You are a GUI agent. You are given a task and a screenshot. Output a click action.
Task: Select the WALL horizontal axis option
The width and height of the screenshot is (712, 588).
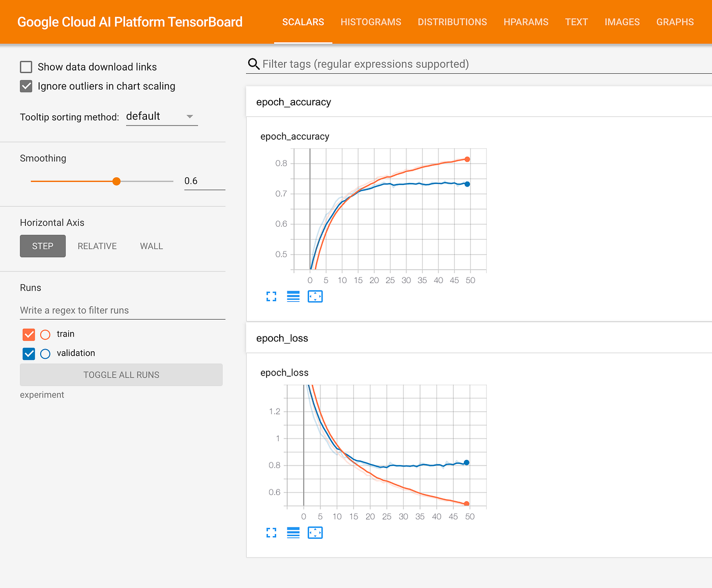click(x=151, y=246)
